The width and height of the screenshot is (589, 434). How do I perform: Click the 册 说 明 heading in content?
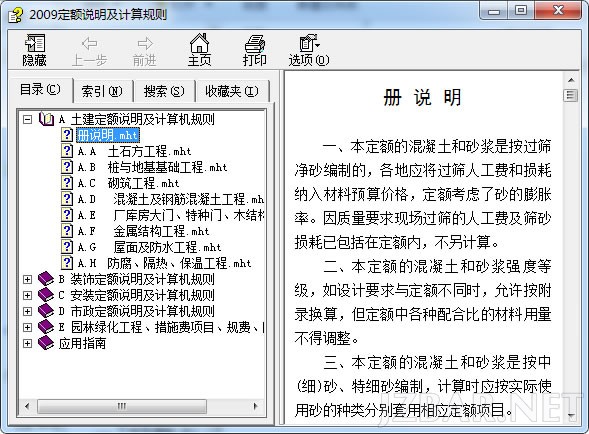(x=422, y=98)
